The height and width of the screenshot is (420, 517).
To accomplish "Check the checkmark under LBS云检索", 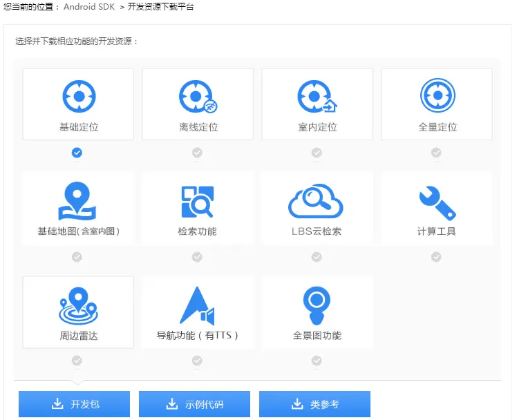I will pyautogui.click(x=317, y=256).
